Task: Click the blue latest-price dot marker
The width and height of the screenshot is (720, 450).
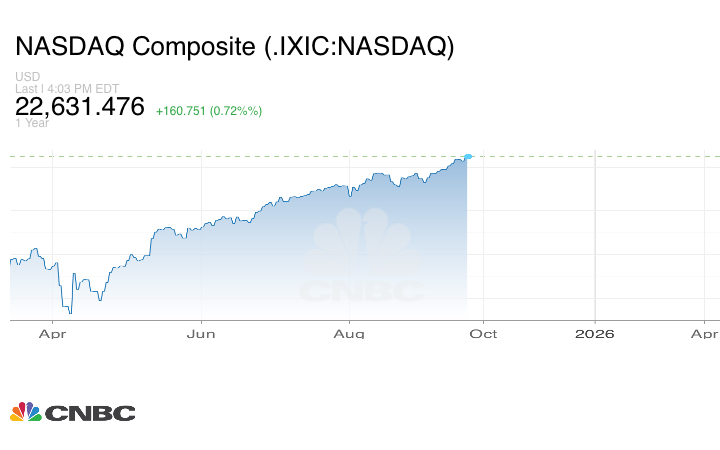Action: click(467, 156)
